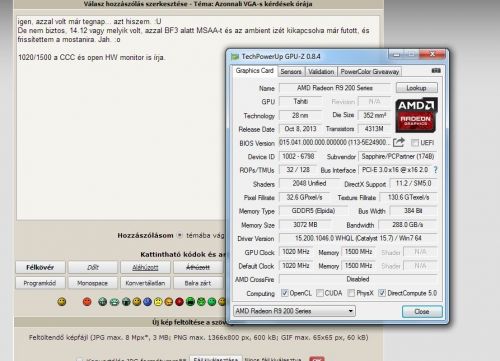The width and height of the screenshot is (500, 361).
Task: Click the Áthúzott formatting button
Action: click(x=198, y=267)
